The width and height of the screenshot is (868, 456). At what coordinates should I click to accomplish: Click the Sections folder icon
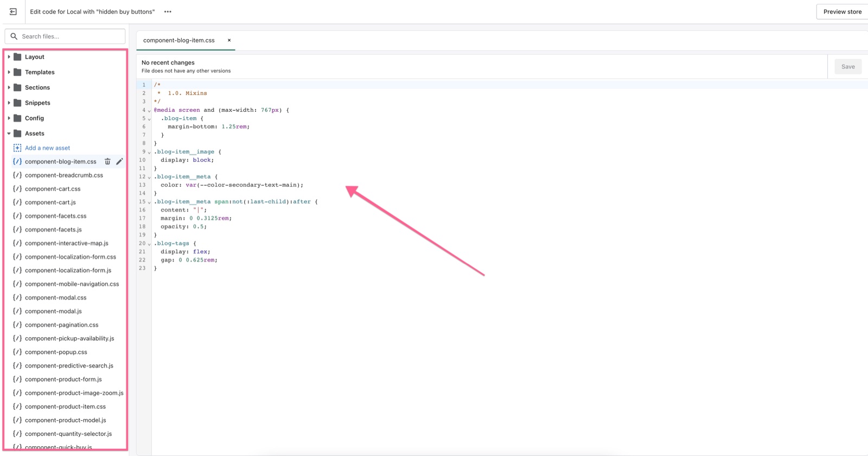coord(17,87)
